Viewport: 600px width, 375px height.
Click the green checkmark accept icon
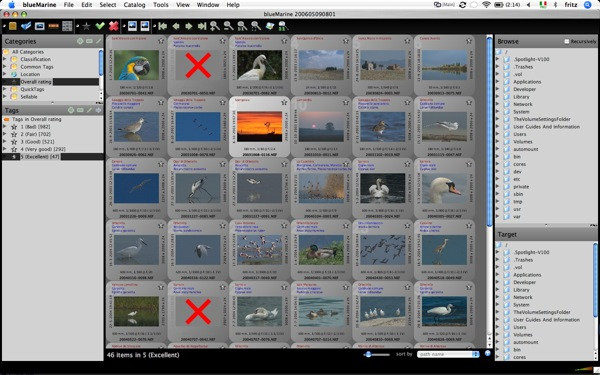pos(100,26)
